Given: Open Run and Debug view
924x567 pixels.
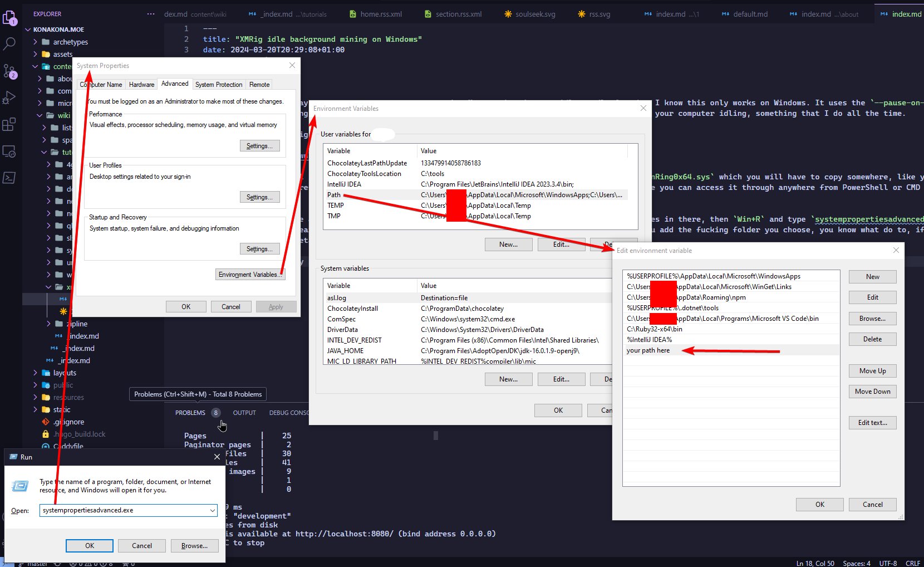Looking at the screenshot, I should click(x=9, y=97).
